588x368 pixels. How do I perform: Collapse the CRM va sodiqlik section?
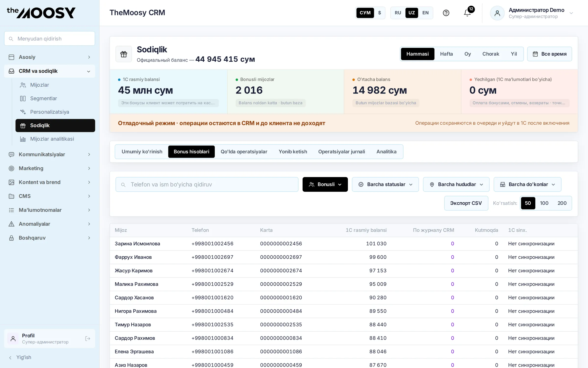click(49, 71)
